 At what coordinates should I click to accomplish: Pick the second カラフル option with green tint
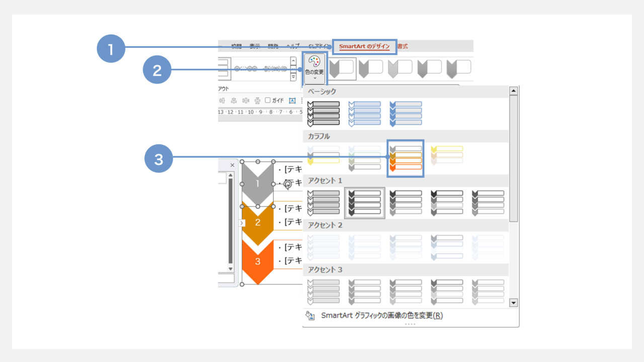[365, 158]
